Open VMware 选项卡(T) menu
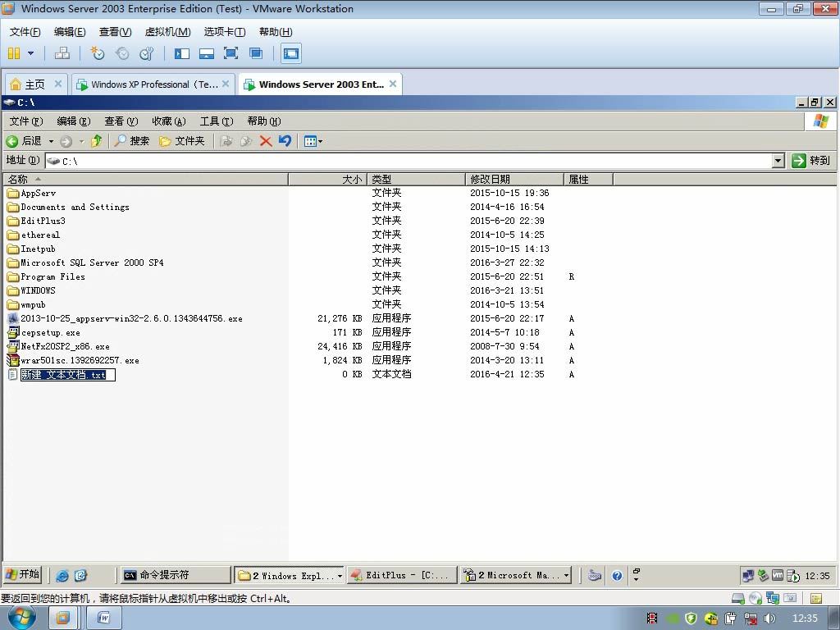Screen dimensions: 840x630 point(225,32)
